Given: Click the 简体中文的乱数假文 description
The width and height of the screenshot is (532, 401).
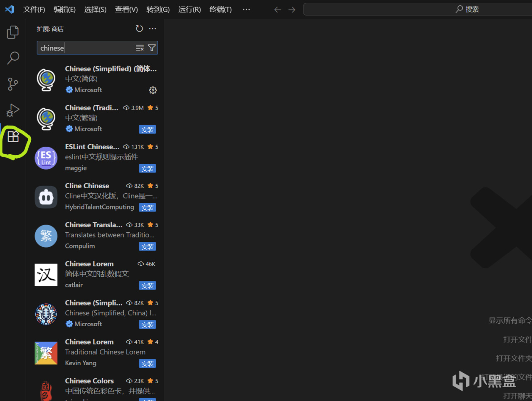Looking at the screenshot, I should (97, 274).
